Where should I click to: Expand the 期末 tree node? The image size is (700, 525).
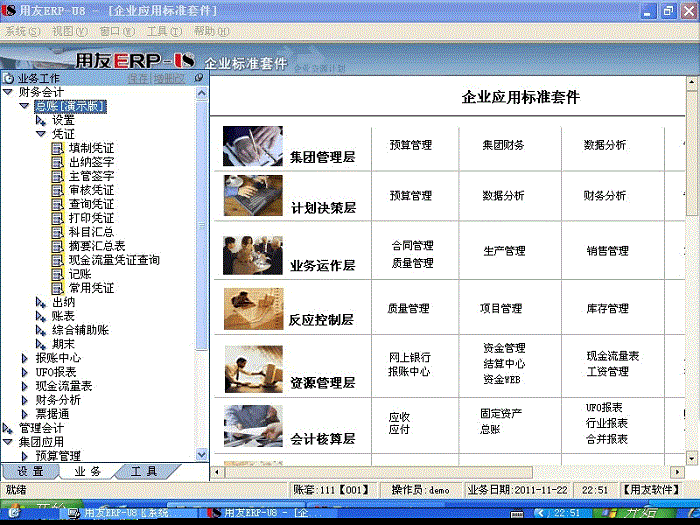pos(41,345)
